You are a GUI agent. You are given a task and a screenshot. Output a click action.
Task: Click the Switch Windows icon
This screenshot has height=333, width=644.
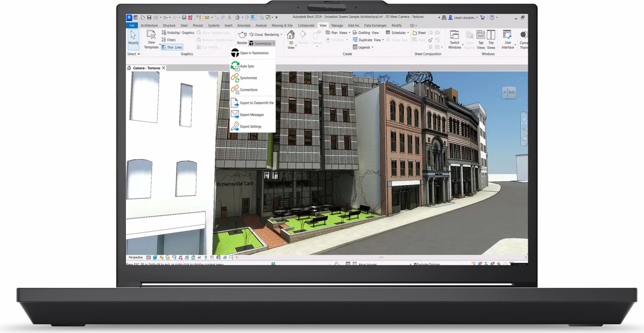coord(454,35)
